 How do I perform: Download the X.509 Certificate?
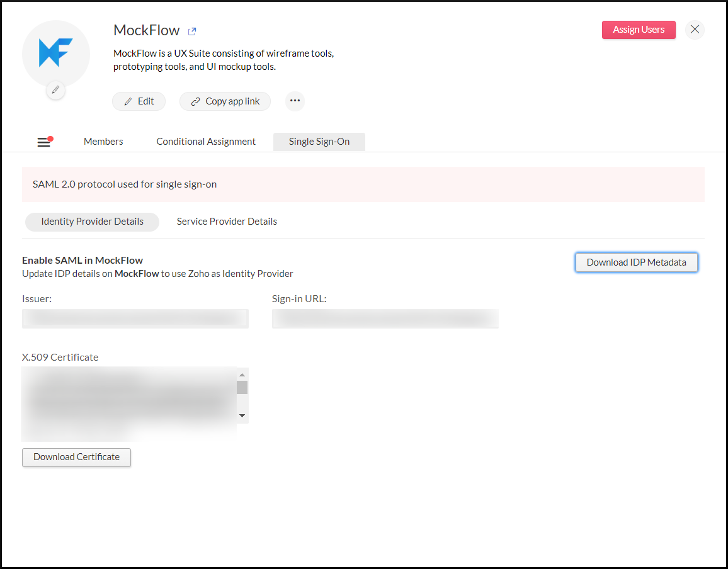76,457
